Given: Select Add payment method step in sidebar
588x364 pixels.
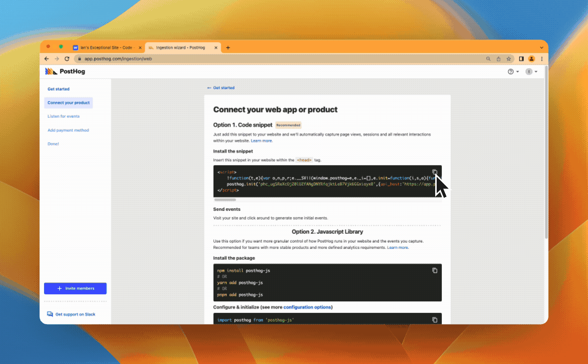Looking at the screenshot, I should (x=68, y=130).
